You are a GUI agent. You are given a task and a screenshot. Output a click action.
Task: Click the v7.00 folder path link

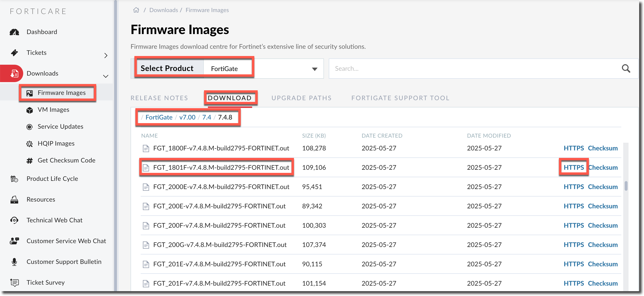coord(187,117)
